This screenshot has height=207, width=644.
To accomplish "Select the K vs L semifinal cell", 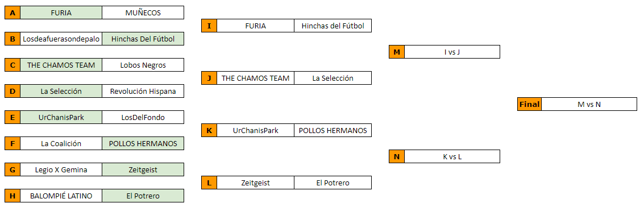I will (x=452, y=156).
